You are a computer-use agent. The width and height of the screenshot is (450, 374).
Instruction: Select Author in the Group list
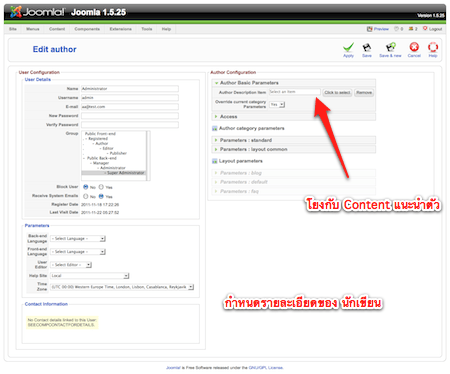click(102, 143)
